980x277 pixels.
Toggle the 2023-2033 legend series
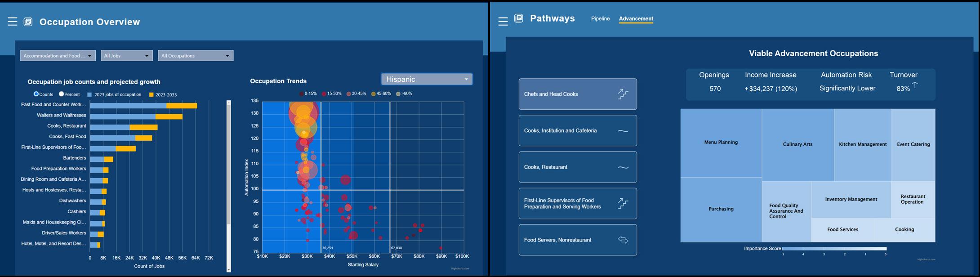coord(163,94)
